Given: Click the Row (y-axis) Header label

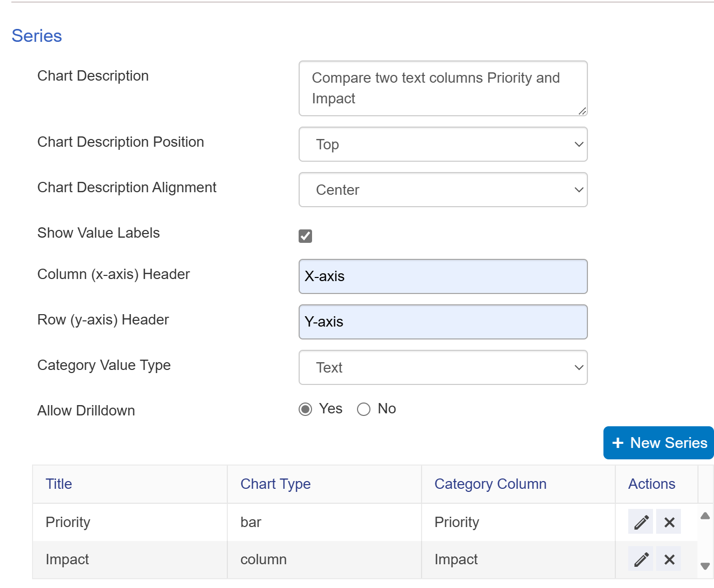Looking at the screenshot, I should (x=103, y=320).
